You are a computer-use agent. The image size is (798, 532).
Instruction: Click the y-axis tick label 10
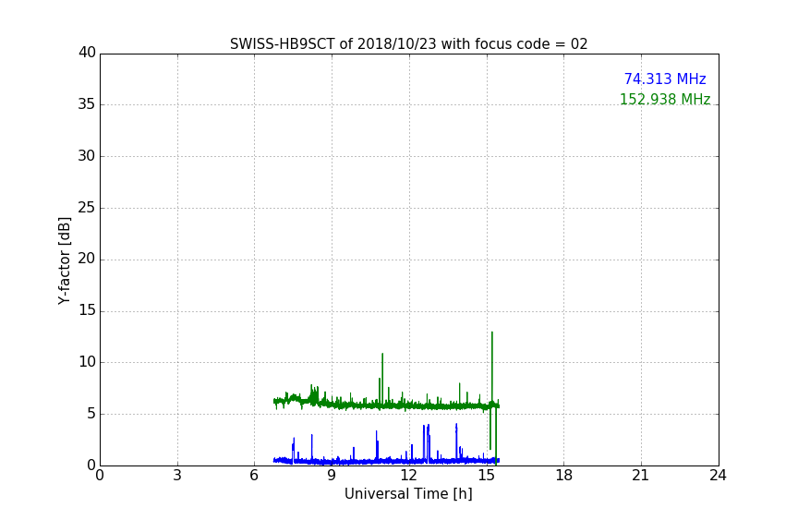point(87,362)
